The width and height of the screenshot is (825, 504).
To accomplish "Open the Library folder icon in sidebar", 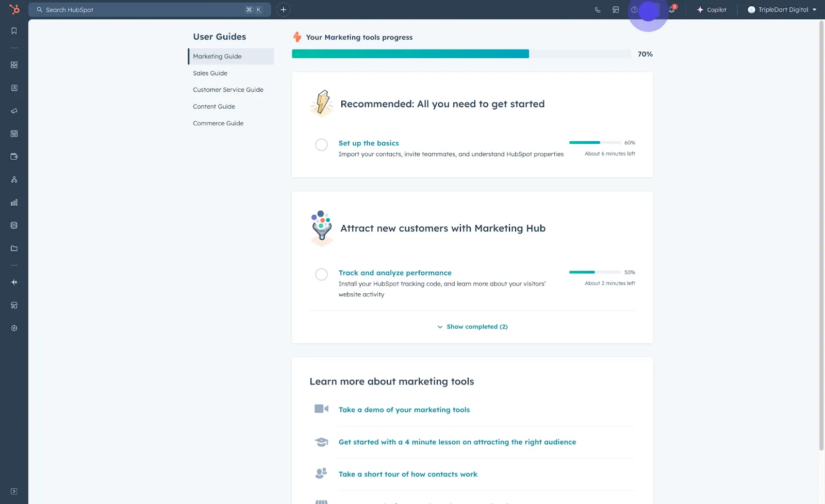I will pos(14,248).
